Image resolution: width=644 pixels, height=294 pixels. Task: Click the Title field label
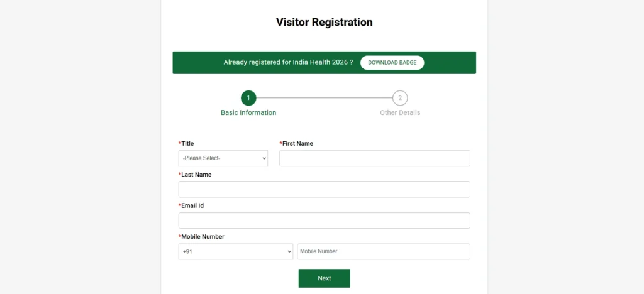[x=186, y=143]
